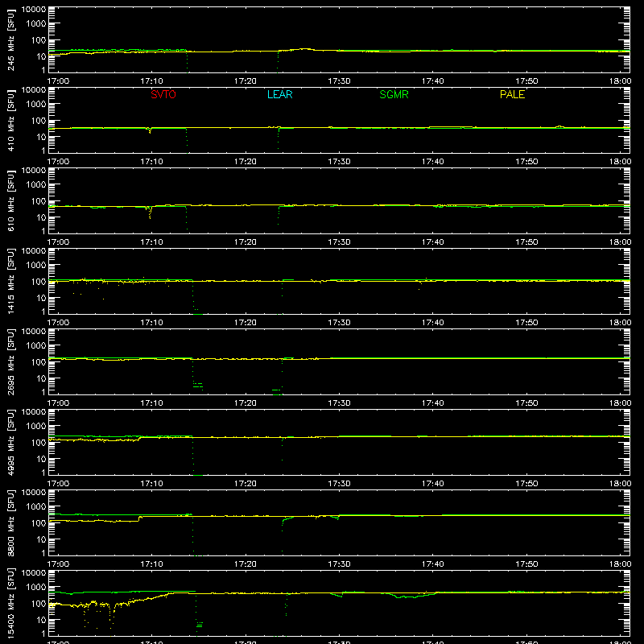Click the 10000 y-axis label of 245 MHz plot
Image resolution: width=644 pixels, height=644 pixels.
[34, 10]
